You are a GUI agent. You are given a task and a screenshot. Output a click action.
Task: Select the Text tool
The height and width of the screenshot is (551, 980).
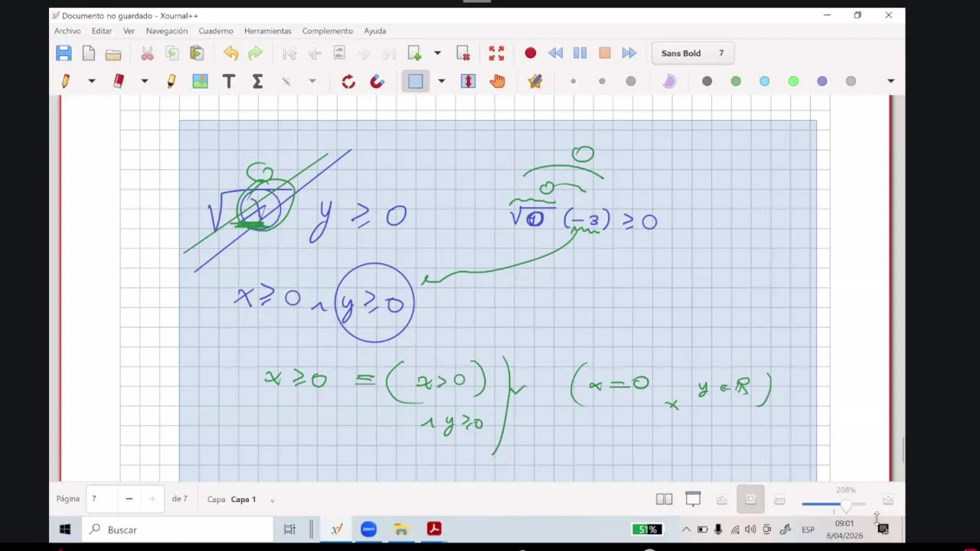point(228,81)
